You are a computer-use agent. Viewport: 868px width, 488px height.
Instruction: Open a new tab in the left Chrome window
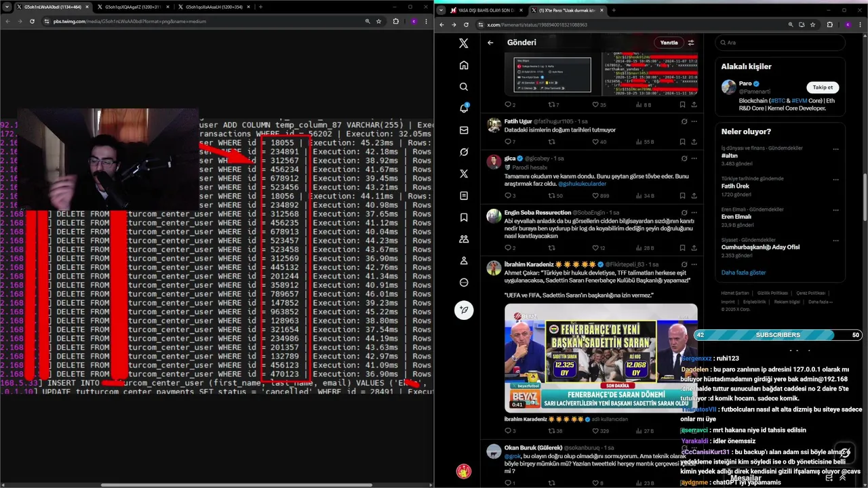[260, 7]
